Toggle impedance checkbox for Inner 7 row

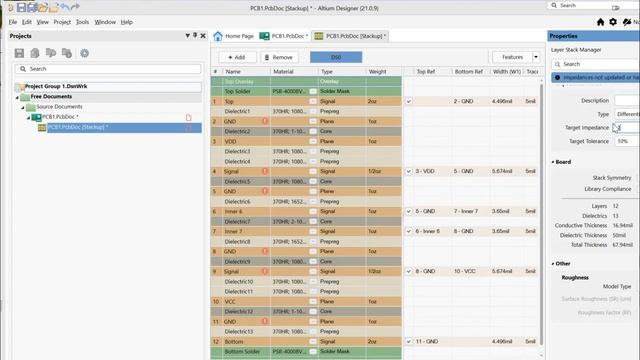409,231
